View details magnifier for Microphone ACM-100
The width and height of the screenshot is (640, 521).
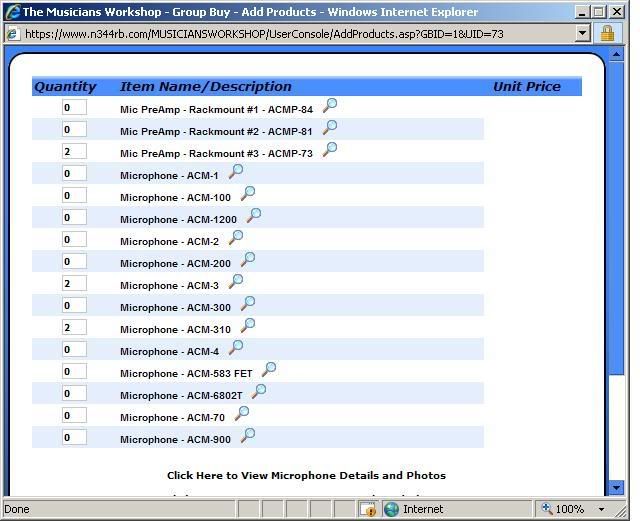(248, 194)
